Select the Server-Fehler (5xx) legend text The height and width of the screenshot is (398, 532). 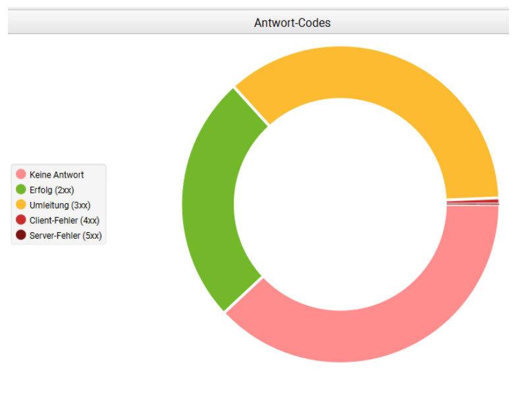click(65, 236)
